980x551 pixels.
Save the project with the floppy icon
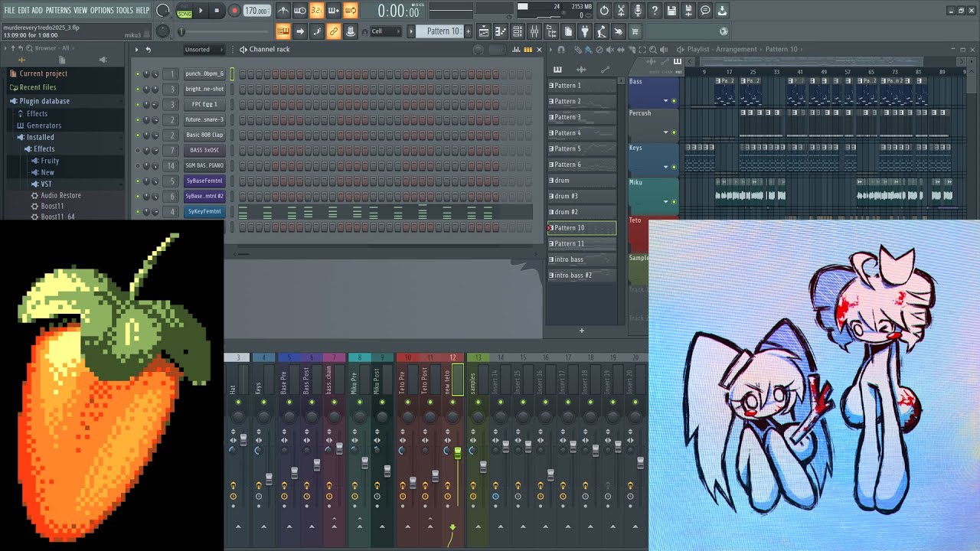coord(671,11)
